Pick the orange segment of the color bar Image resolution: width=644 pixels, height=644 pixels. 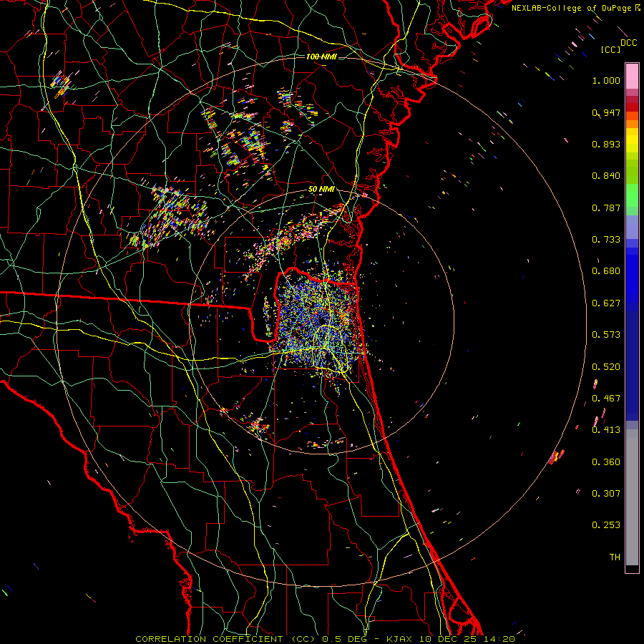point(632,124)
